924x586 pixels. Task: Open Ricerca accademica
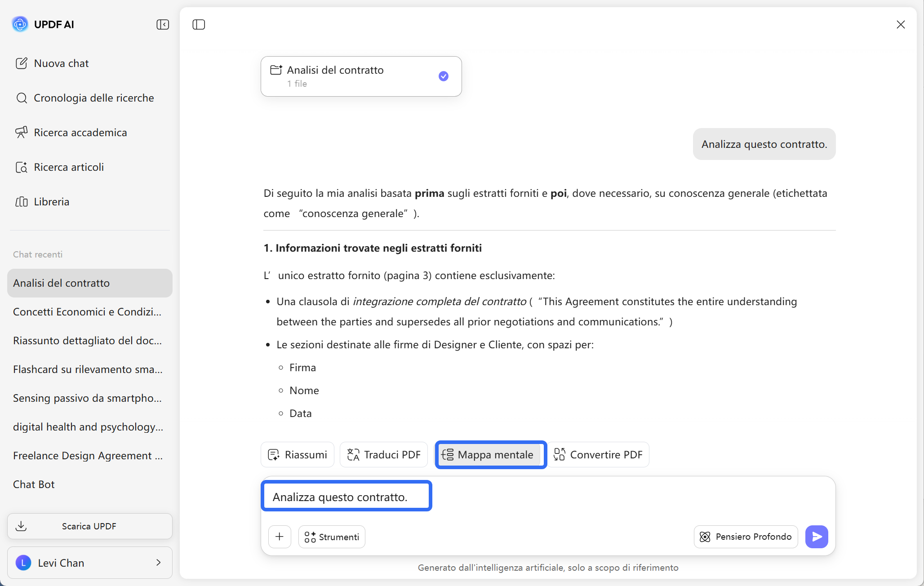(80, 133)
